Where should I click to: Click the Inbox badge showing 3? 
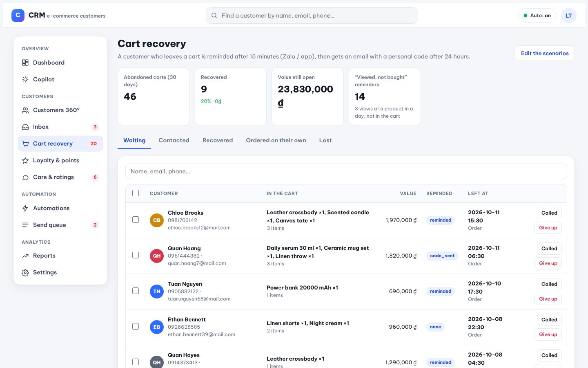pos(95,127)
